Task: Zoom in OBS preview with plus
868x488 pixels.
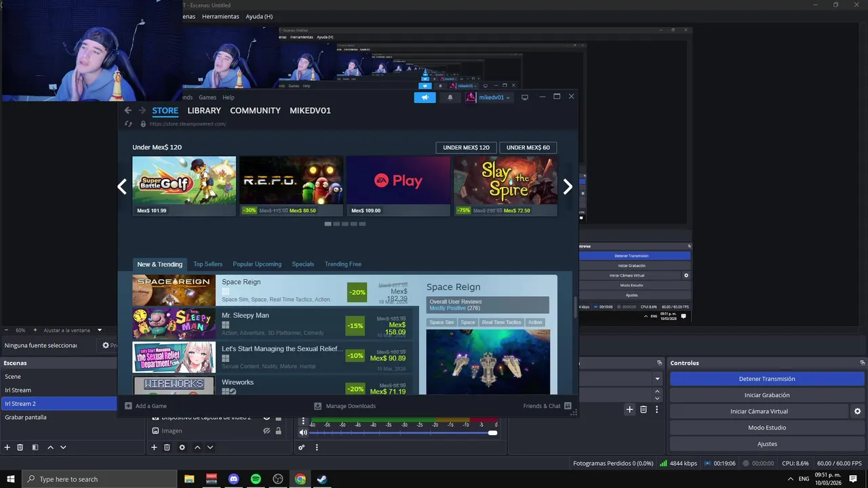Action: 35,330
